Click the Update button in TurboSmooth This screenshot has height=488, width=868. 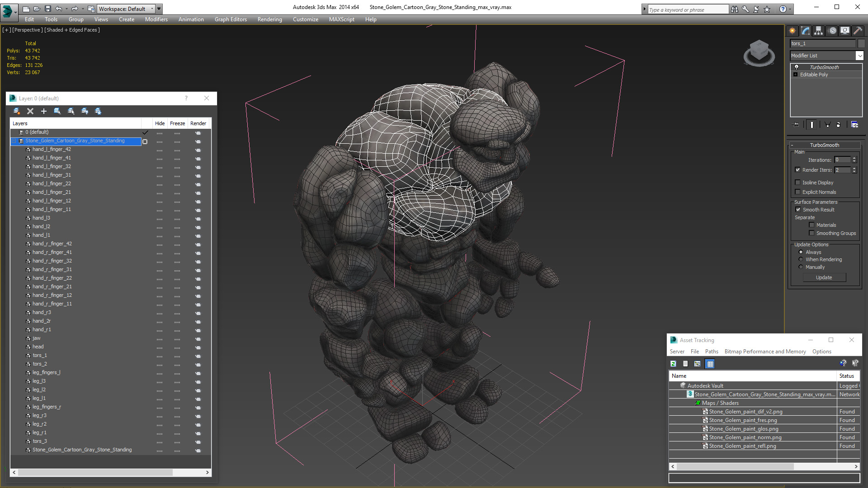[x=824, y=277]
